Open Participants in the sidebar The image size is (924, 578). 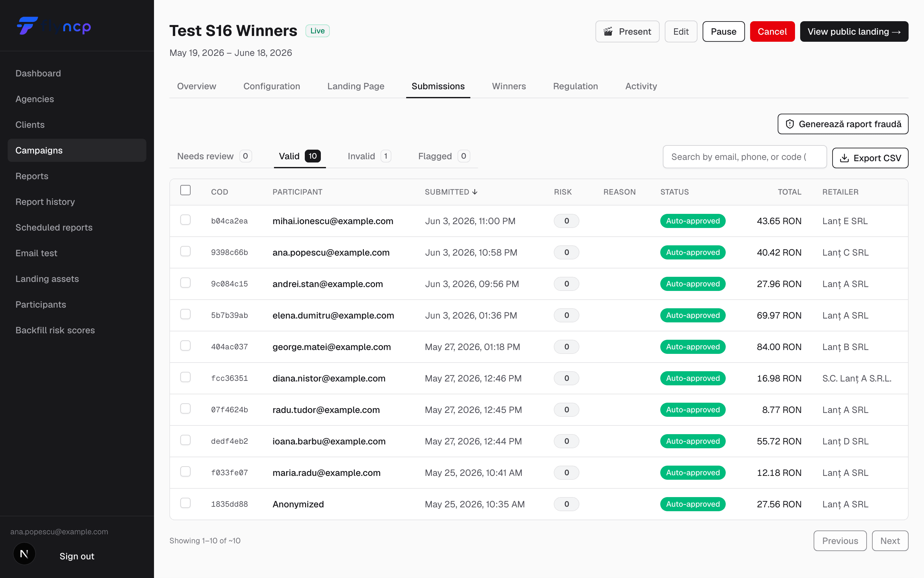77,304
